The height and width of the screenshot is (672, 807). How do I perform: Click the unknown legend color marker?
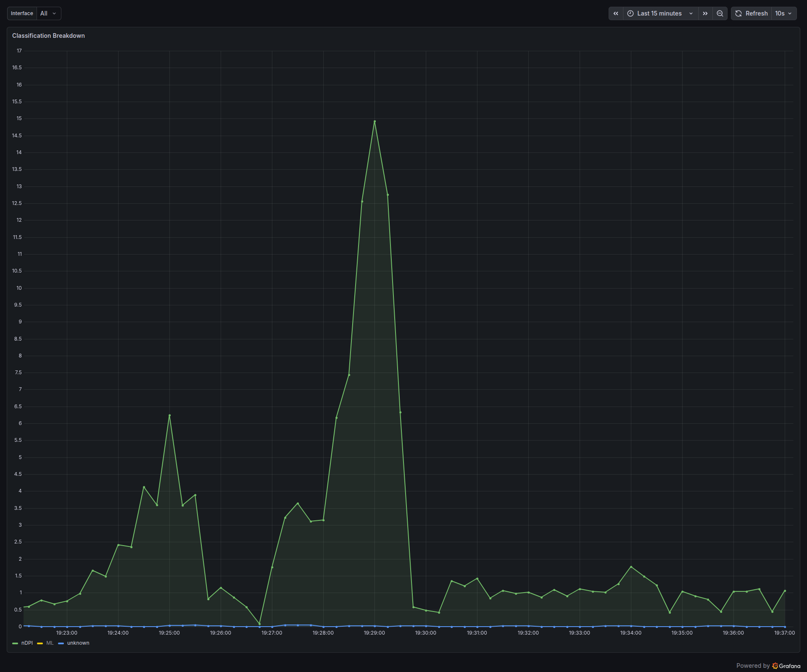tap(61, 643)
